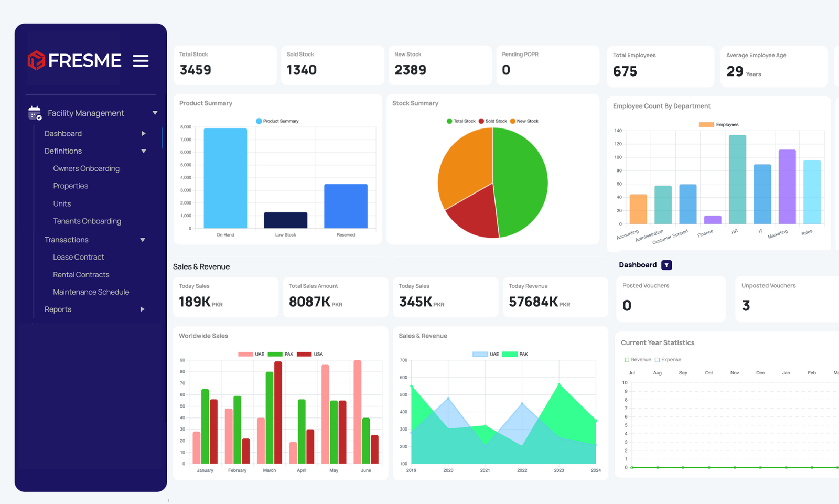Screen dimensions: 839x504
Task: Expand the Dashboard submenu arrow
Action: pyautogui.click(x=143, y=134)
